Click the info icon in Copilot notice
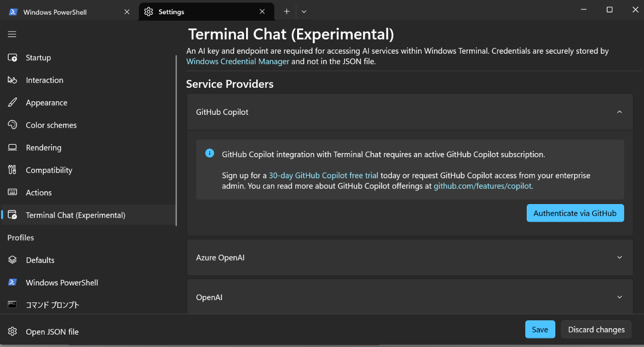Image resolution: width=644 pixels, height=347 pixels. (x=210, y=154)
